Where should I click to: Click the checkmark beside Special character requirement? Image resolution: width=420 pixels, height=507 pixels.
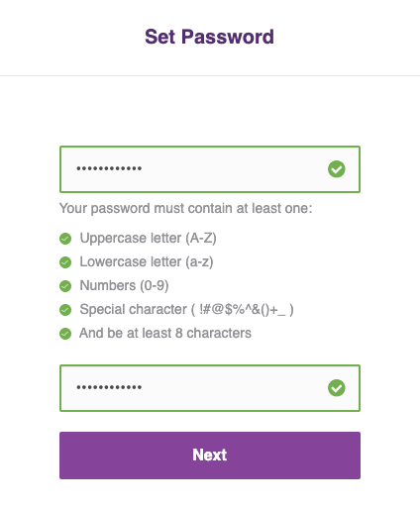click(x=65, y=310)
